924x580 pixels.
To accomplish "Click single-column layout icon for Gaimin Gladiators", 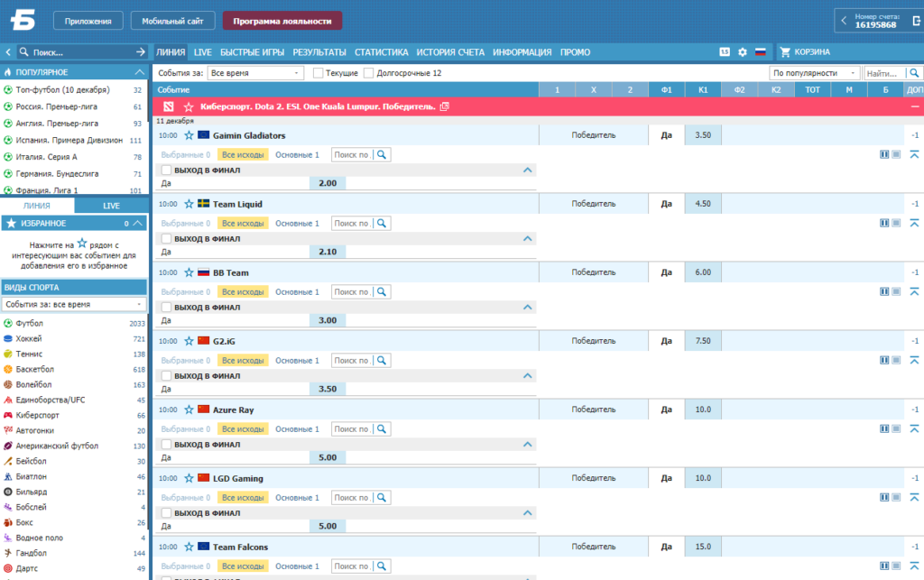I will pyautogui.click(x=896, y=154).
